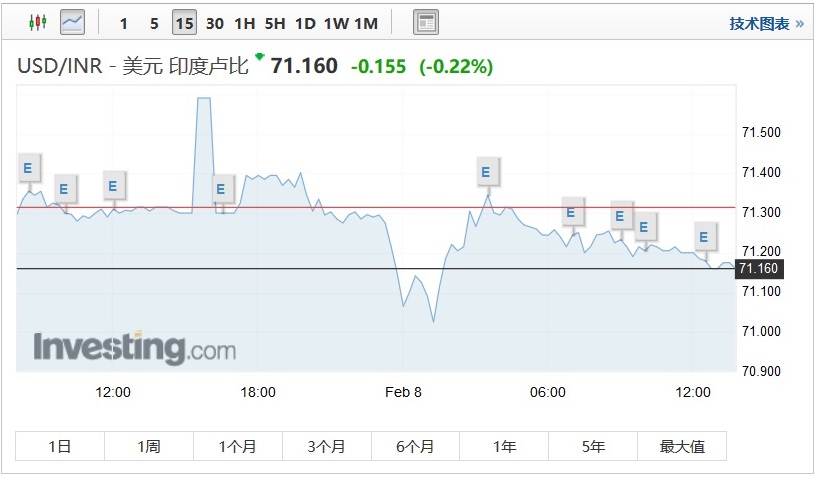This screenshot has width=815, height=478.
Task: Select the 1-minute interval
Action: [x=123, y=23]
